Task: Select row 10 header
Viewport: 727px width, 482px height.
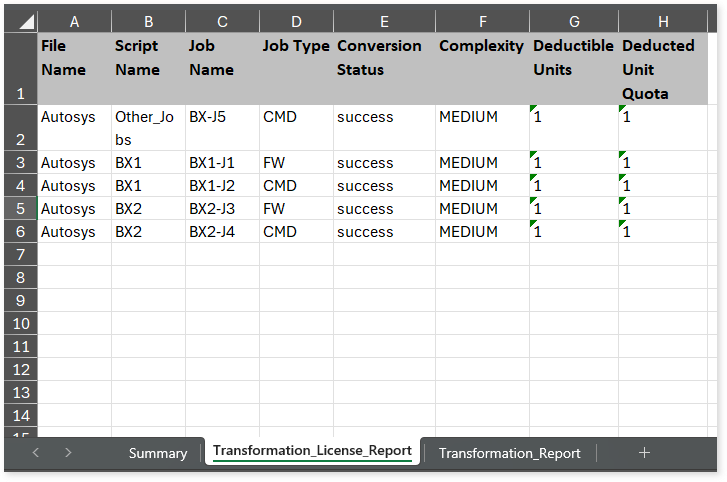Action: (x=20, y=323)
